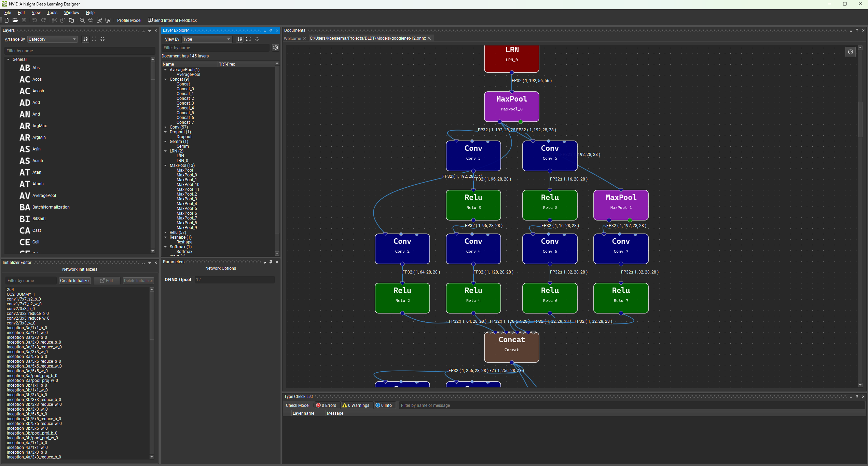Collapse the General category in Layers
This screenshot has height=466, width=868.
click(8, 59)
